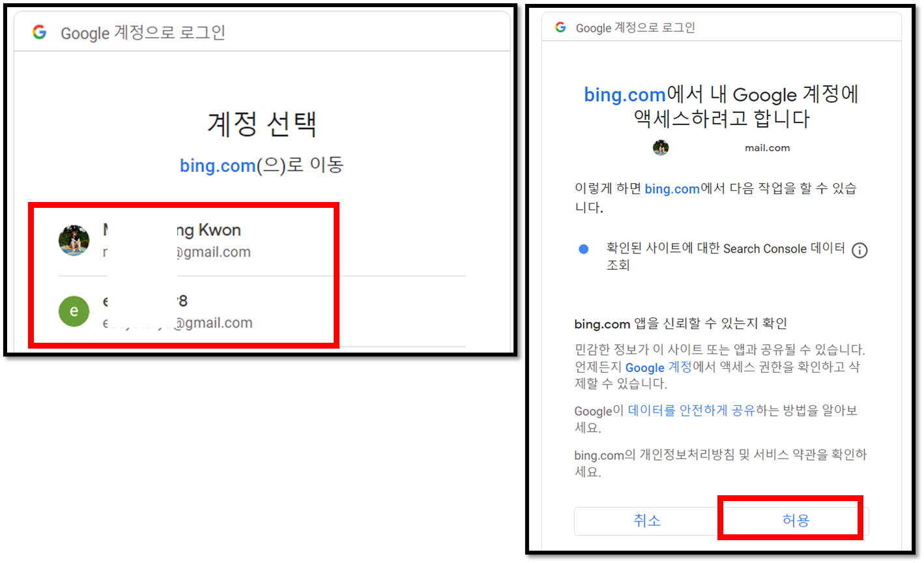This screenshot has height=563, width=924.
Task: Click the Kwon account profile photo
Action: click(x=74, y=240)
